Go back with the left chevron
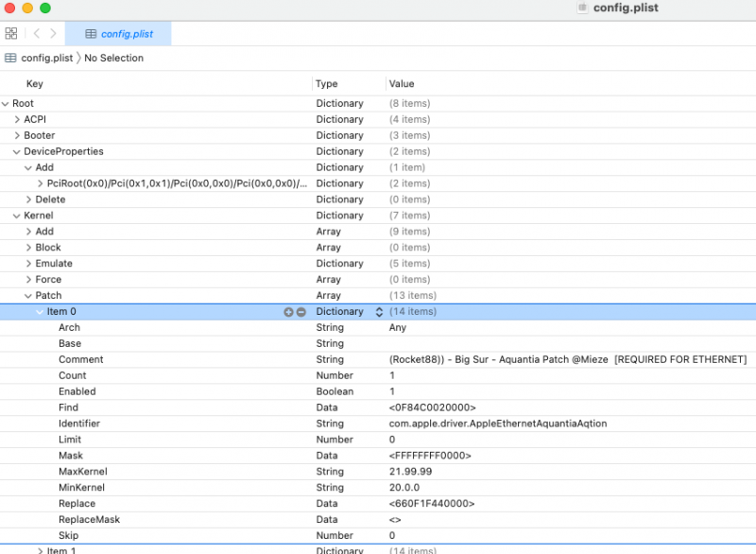The height and width of the screenshot is (554, 756). tap(36, 33)
